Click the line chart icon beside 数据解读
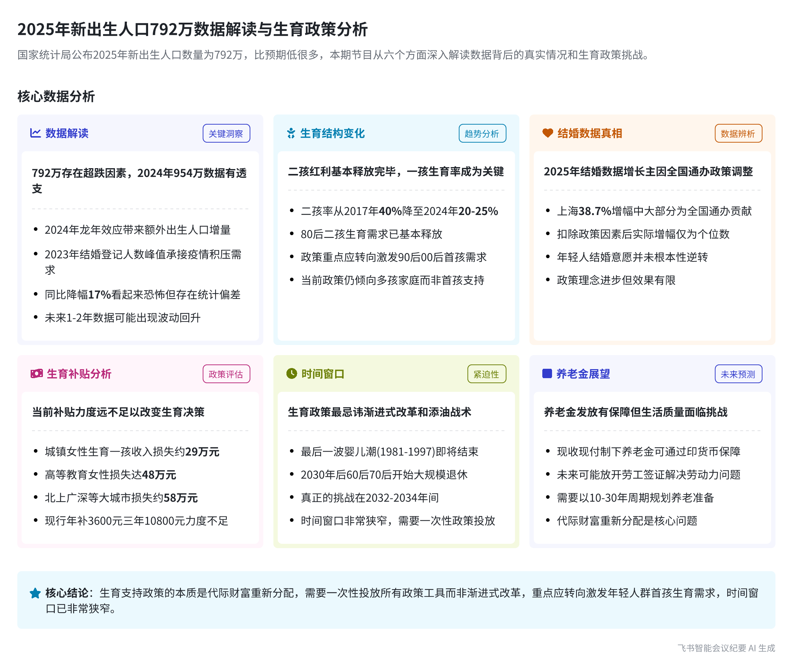This screenshot has height=672, width=805. pos(35,133)
